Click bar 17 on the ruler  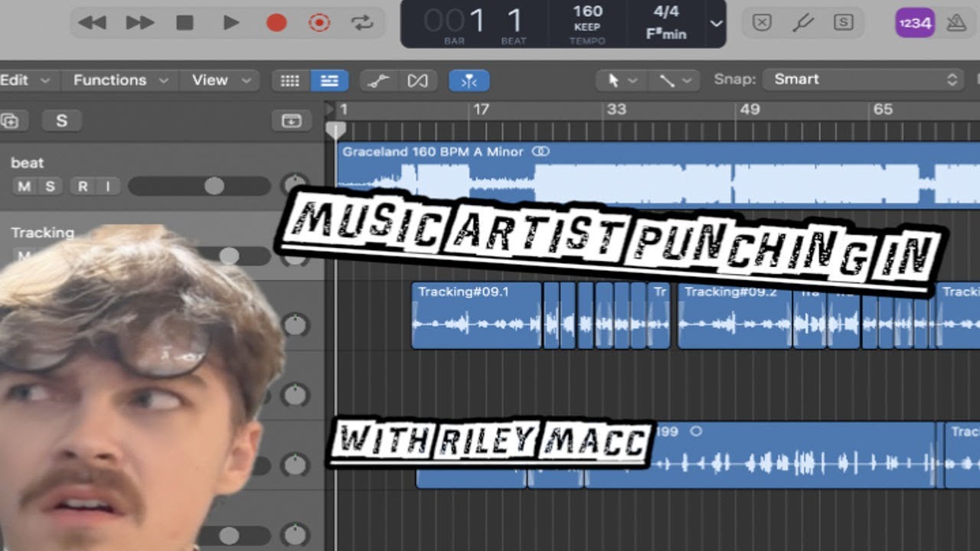(x=480, y=109)
